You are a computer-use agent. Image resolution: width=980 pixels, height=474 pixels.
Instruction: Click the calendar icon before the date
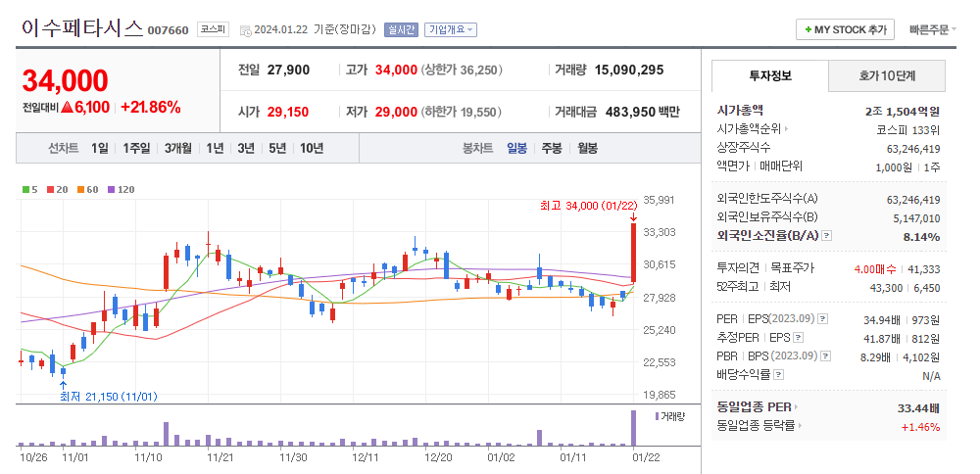point(246,30)
